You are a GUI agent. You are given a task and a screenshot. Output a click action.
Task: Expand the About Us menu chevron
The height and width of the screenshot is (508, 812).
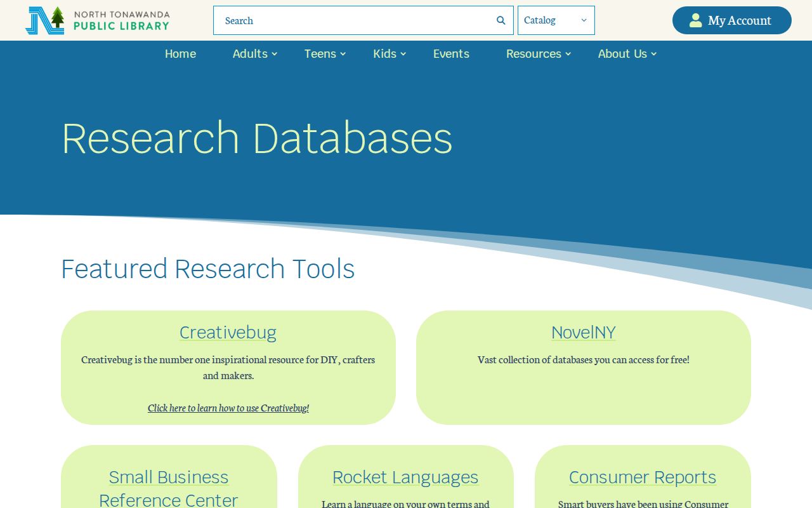point(654,54)
